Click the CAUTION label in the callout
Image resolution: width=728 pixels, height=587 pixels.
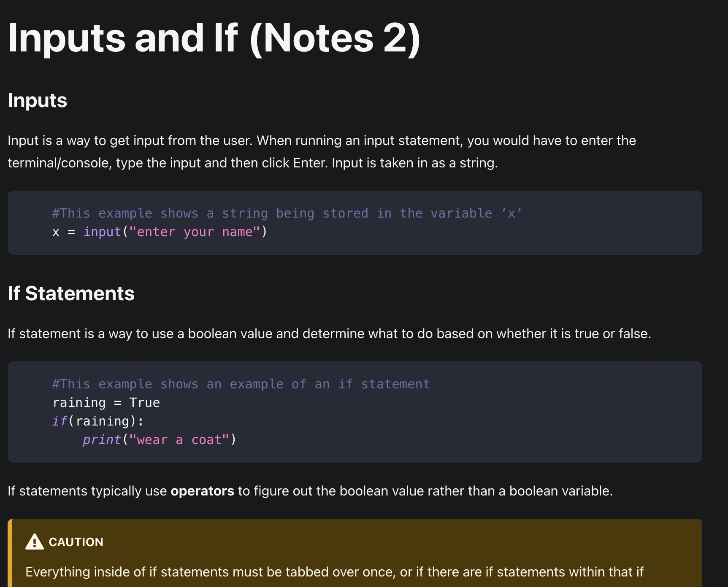pyautogui.click(x=76, y=542)
